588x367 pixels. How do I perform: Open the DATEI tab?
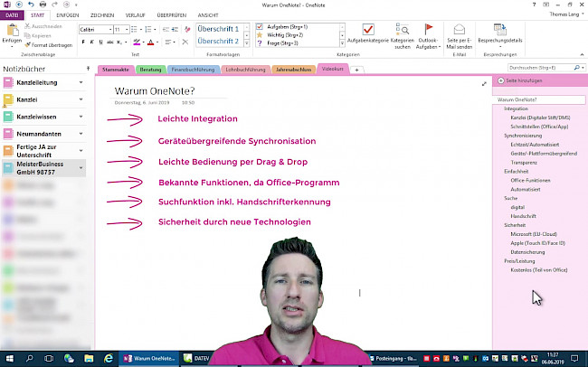pyautogui.click(x=12, y=15)
